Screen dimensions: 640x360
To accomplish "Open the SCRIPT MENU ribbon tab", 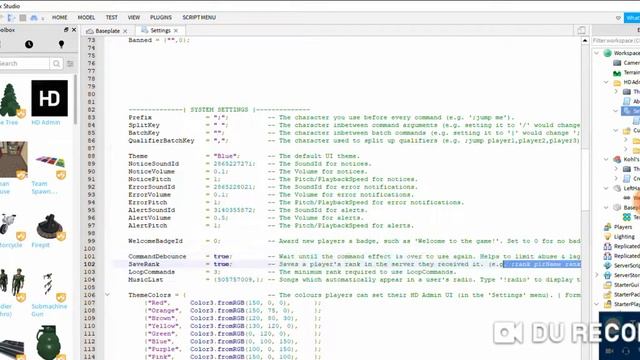I will 199,18.
